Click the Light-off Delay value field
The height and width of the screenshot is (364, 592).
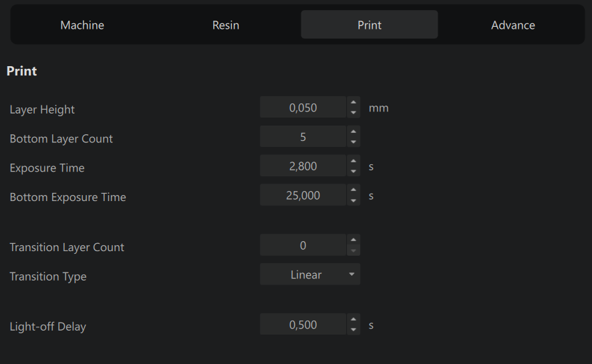tap(303, 325)
